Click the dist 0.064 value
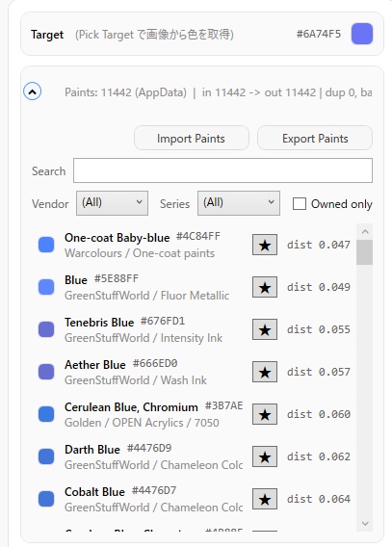The height and width of the screenshot is (547, 392). tap(319, 499)
